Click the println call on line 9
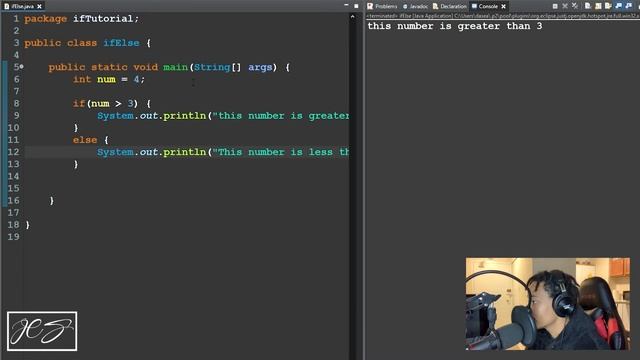 (223, 116)
